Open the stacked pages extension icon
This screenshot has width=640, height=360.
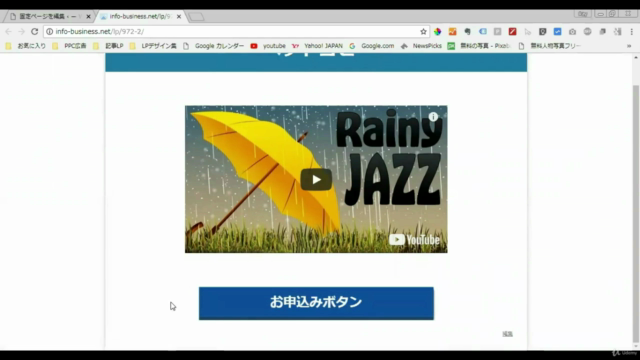pos(602,31)
